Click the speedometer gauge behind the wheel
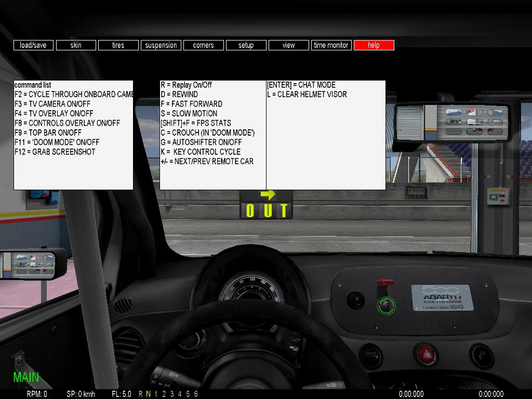The image size is (532, 399). point(250,294)
